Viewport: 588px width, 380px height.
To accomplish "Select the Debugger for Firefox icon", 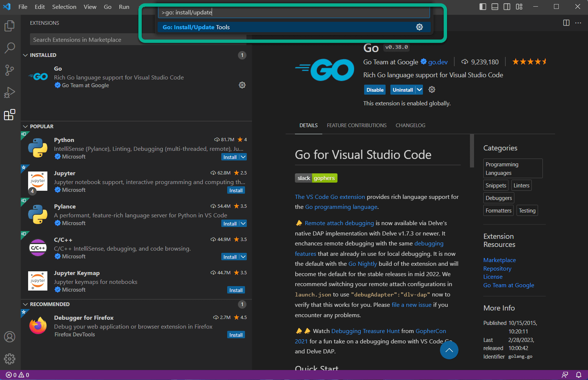I will pos(38,326).
